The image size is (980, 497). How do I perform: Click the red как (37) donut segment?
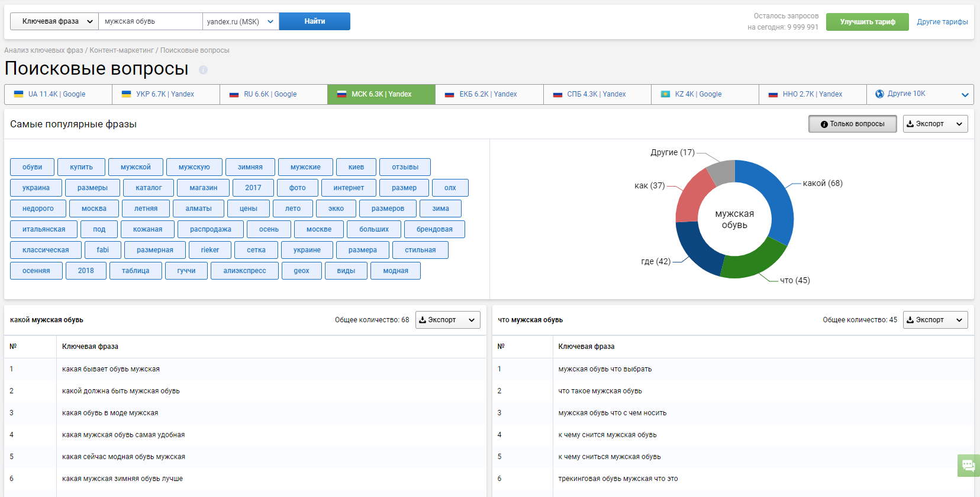(x=694, y=197)
